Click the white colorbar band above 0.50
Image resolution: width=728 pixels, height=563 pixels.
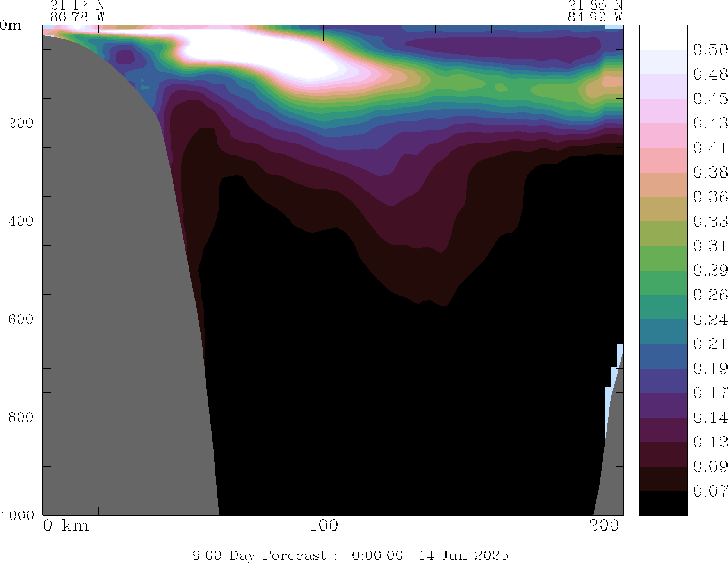click(x=663, y=37)
